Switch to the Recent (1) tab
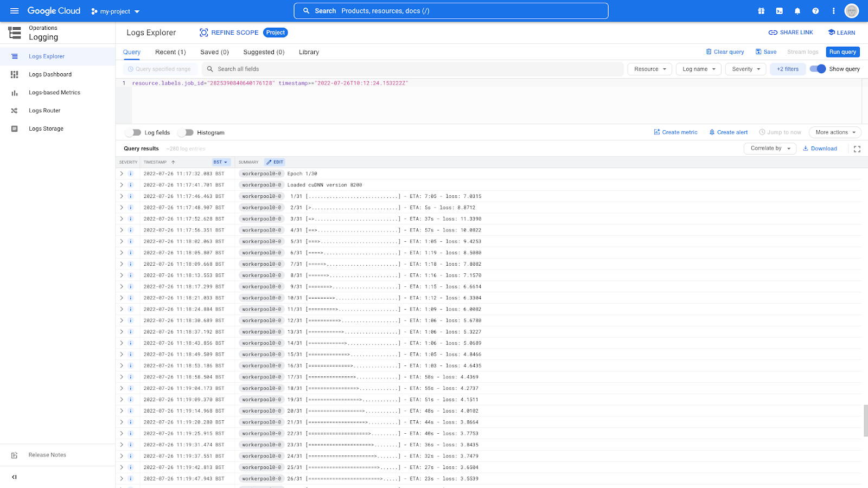Screen dimensions: 868x488 pyautogui.click(x=170, y=52)
